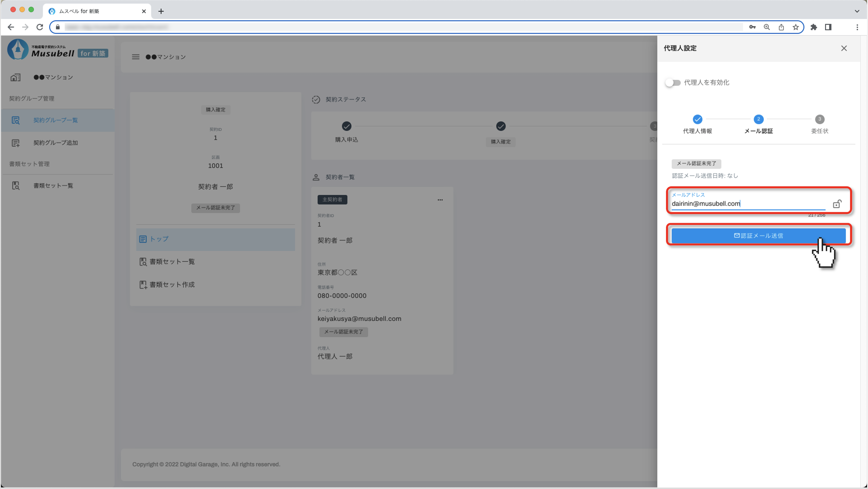
Task: Toggle the 代理人を有効化 switch
Action: coord(673,83)
